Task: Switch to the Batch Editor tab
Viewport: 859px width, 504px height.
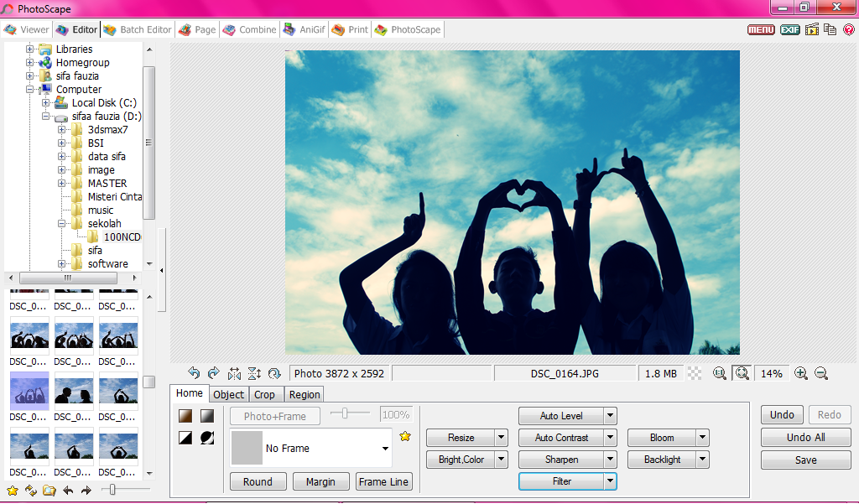Action: click(138, 29)
